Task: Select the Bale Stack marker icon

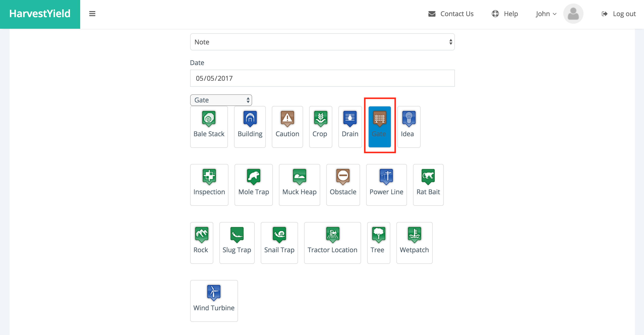Action: point(209,127)
